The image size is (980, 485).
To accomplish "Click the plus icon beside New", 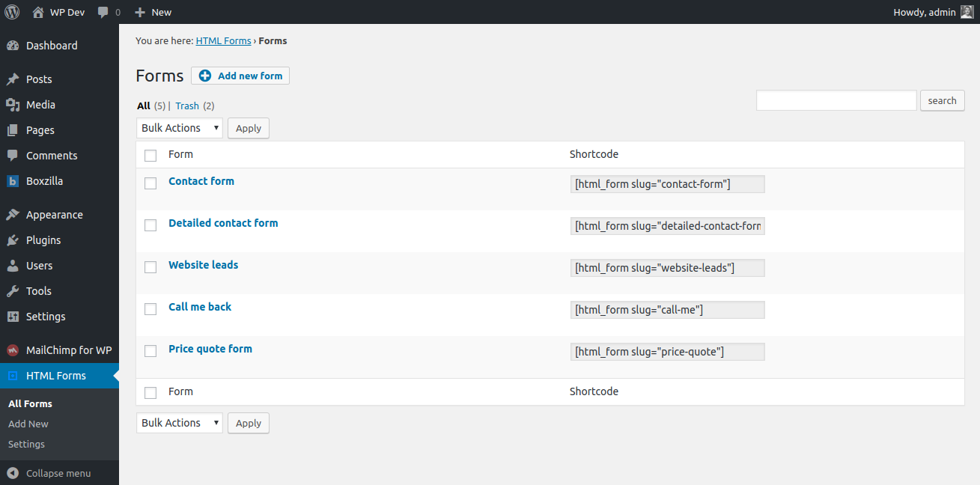I will tap(139, 12).
